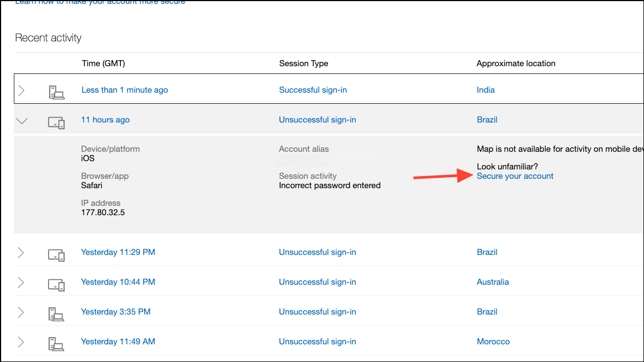The width and height of the screenshot is (644, 362).
Task: Open the Secure your account link
Action: pyautogui.click(x=515, y=176)
